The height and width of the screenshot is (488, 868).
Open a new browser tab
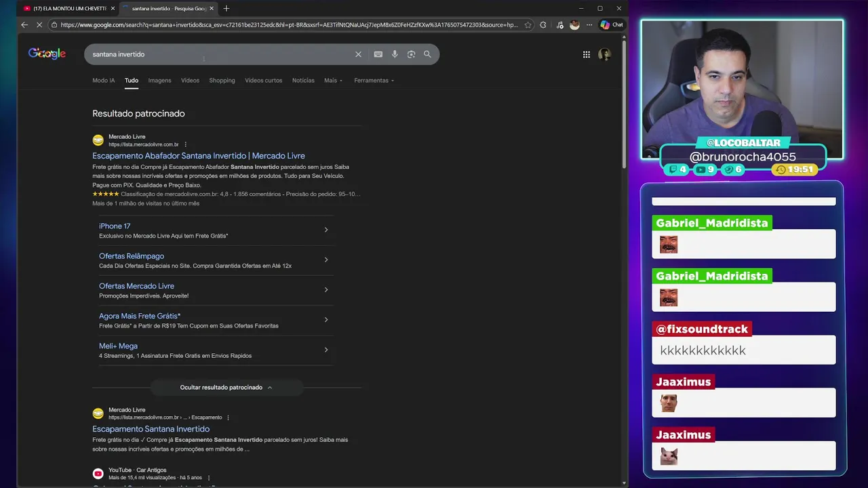(x=226, y=8)
